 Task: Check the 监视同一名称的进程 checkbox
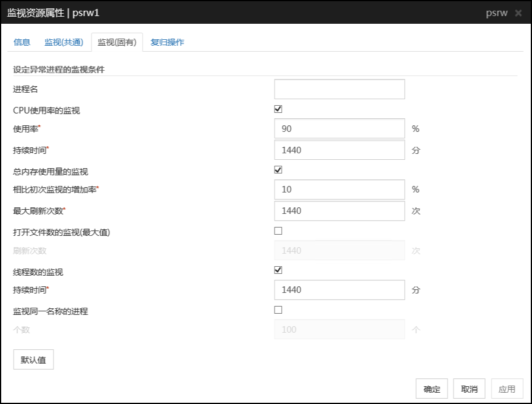tap(278, 310)
